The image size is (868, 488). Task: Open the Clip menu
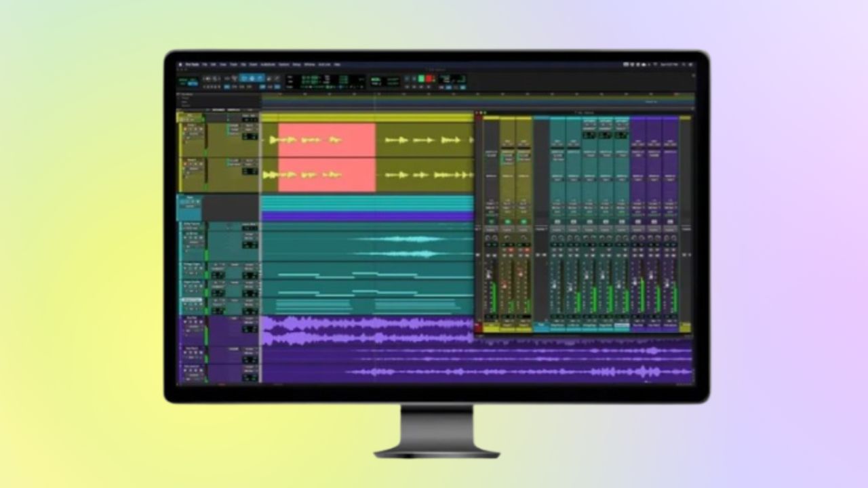243,64
